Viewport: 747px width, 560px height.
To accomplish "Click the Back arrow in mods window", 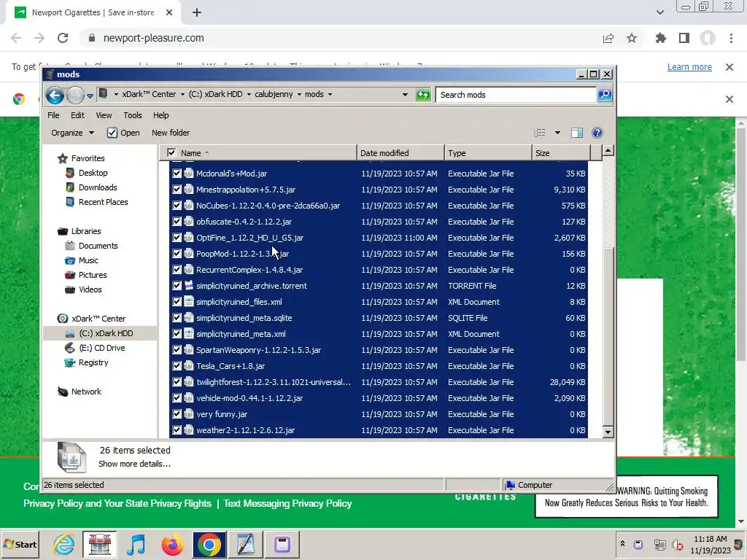I will pyautogui.click(x=55, y=96).
